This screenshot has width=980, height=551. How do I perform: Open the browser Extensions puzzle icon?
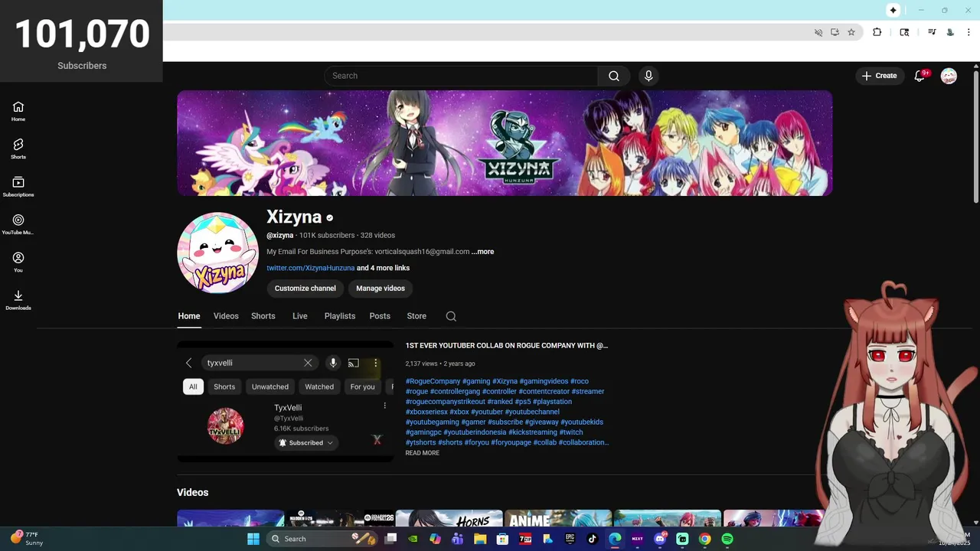pos(877,32)
